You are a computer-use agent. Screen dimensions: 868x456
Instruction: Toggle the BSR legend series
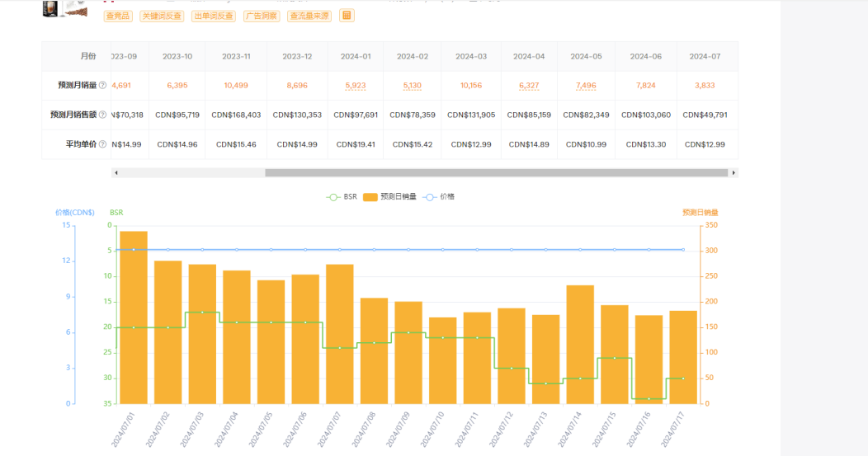pyautogui.click(x=342, y=197)
